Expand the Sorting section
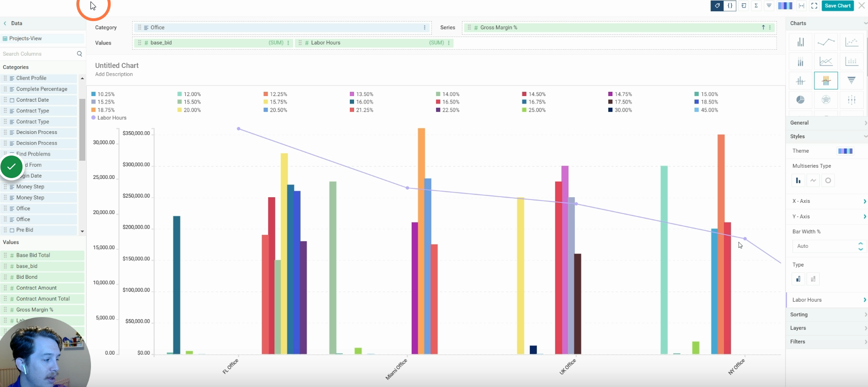 coord(828,314)
